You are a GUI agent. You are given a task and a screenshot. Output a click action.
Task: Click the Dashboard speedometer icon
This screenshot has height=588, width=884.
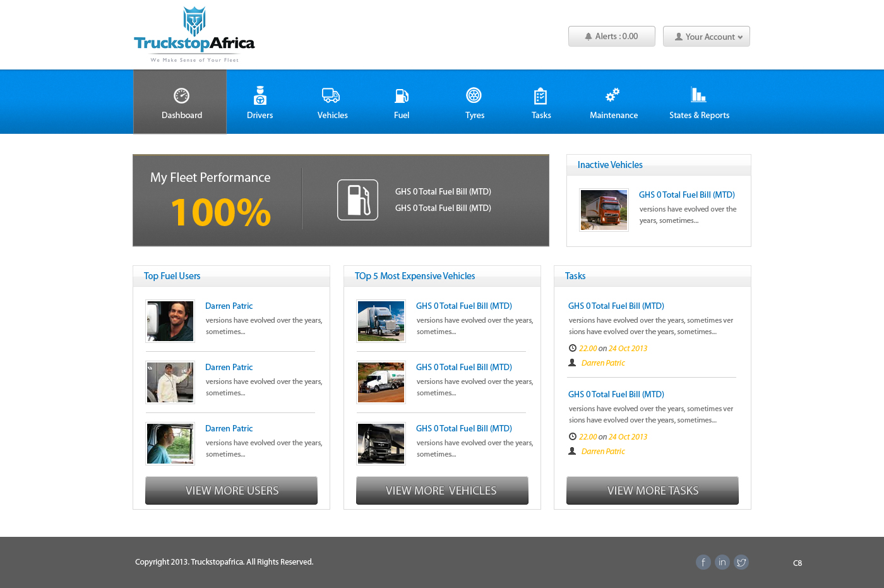tap(181, 95)
